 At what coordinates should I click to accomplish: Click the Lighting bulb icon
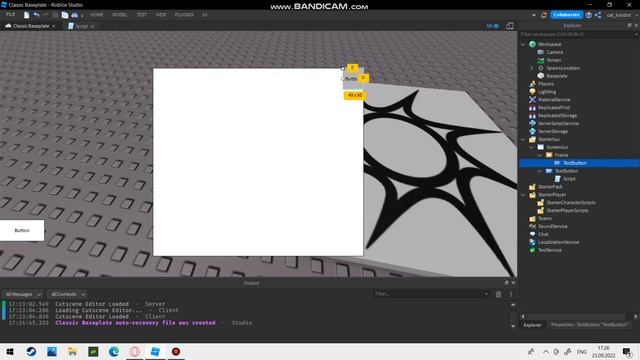point(532,92)
